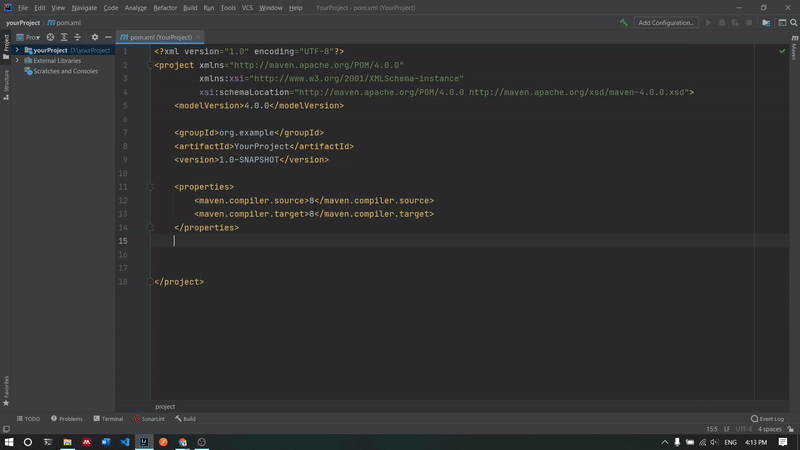Close the pom.xml editor tab
The height and width of the screenshot is (450, 800).
tap(198, 37)
